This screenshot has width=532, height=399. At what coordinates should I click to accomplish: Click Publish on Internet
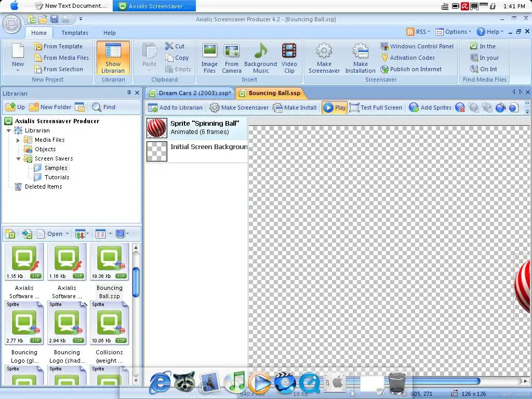tap(411, 69)
